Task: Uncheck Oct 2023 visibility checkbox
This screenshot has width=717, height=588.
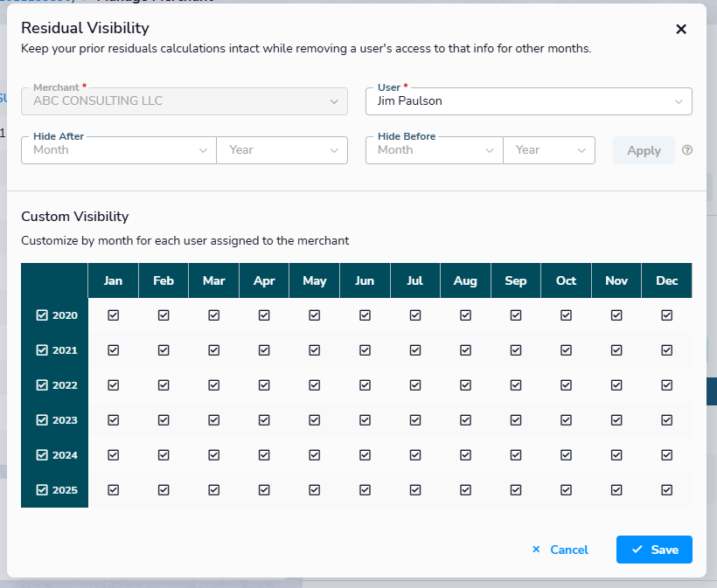Action: pyautogui.click(x=566, y=420)
